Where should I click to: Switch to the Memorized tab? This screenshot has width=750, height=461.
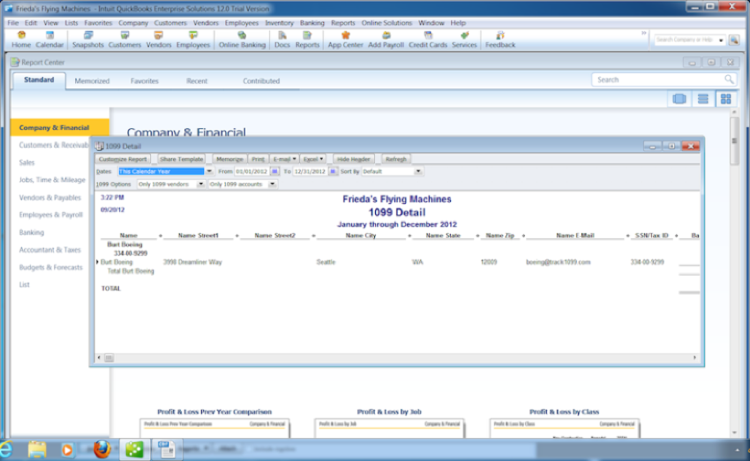click(x=92, y=81)
